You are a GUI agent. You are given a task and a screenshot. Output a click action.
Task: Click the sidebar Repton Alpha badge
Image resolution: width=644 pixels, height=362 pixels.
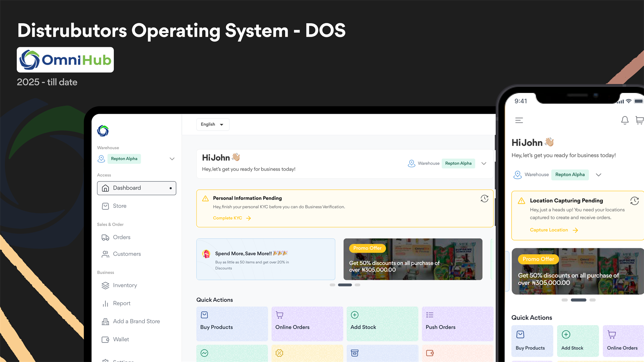click(x=124, y=159)
